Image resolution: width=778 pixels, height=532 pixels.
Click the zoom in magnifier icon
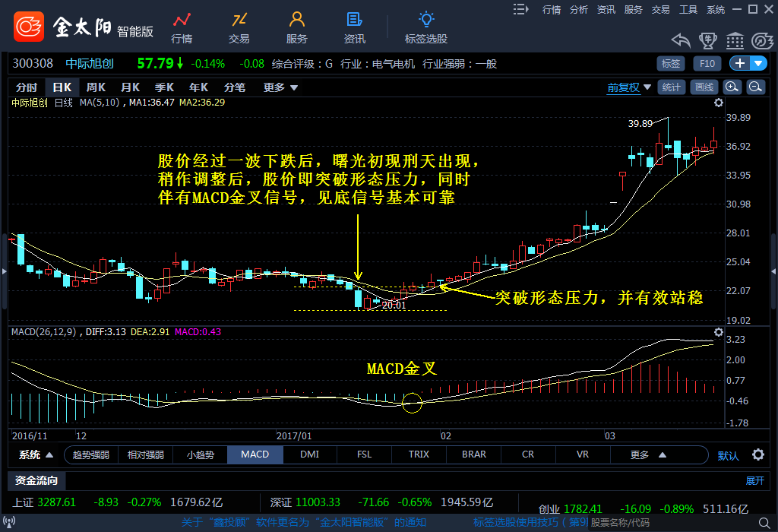(732, 87)
